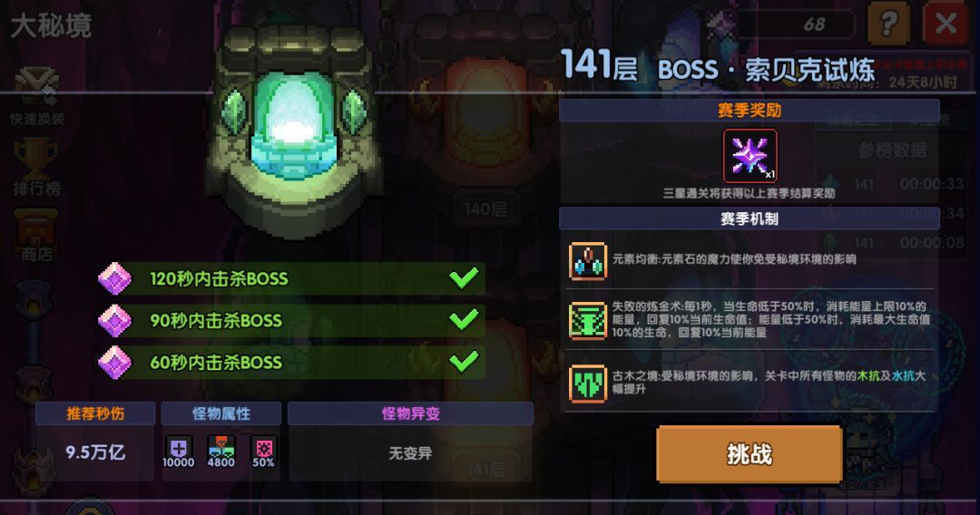Open the 排行榜 leaderboard trophy

pyautogui.click(x=36, y=167)
